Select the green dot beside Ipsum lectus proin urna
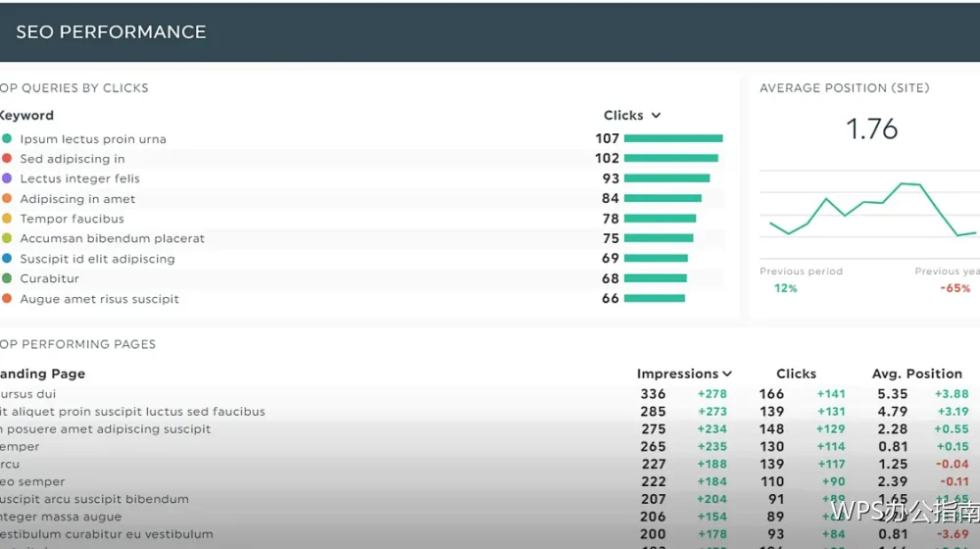Image resolution: width=980 pixels, height=549 pixels. click(x=7, y=138)
